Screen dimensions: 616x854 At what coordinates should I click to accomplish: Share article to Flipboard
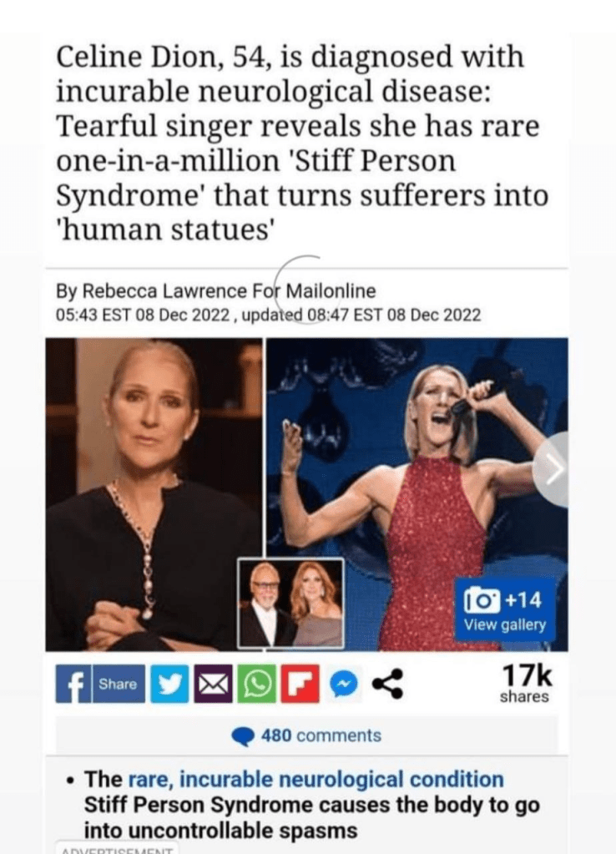[299, 684]
